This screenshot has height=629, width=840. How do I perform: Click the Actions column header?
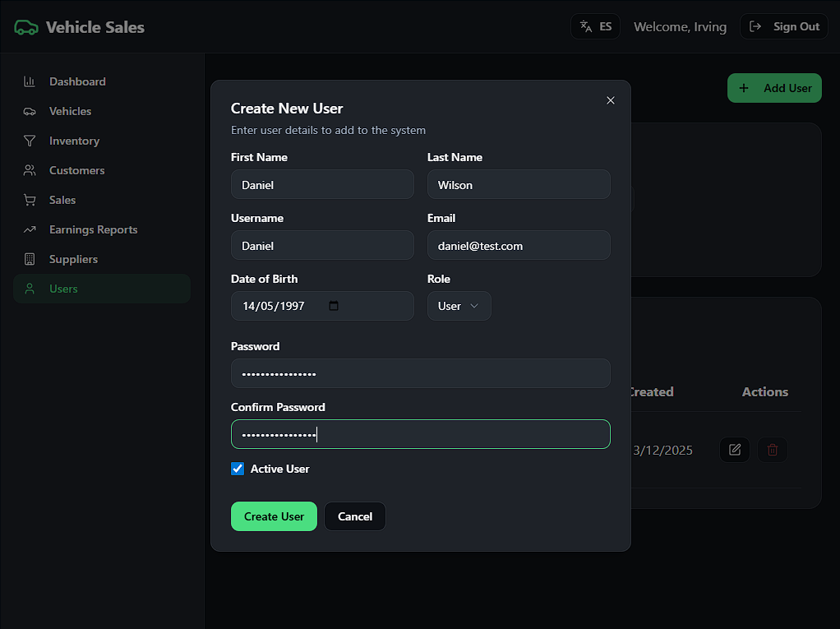tap(765, 391)
